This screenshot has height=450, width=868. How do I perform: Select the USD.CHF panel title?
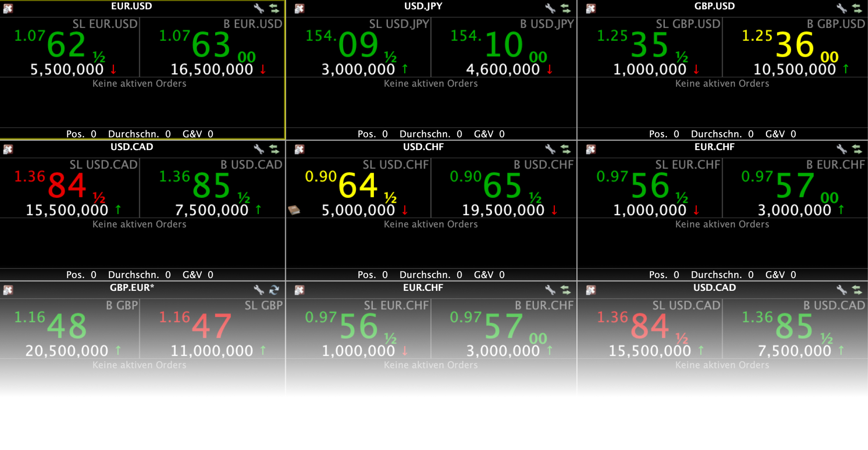[x=423, y=147]
